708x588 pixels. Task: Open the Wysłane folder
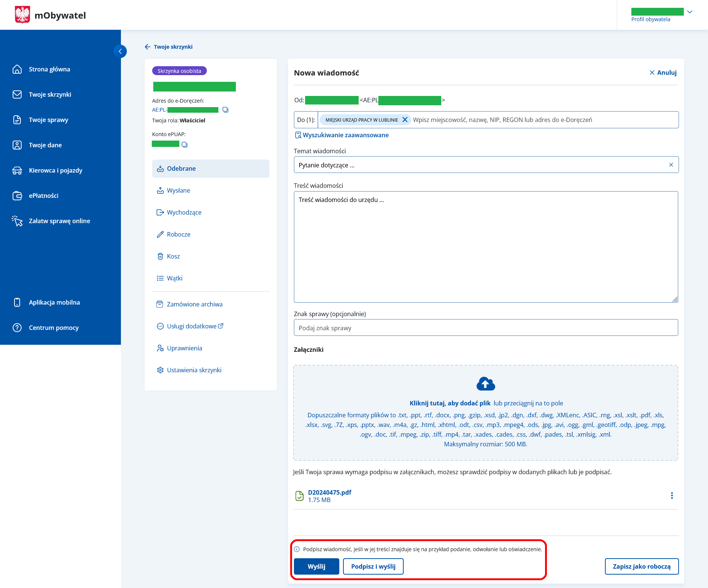178,190
